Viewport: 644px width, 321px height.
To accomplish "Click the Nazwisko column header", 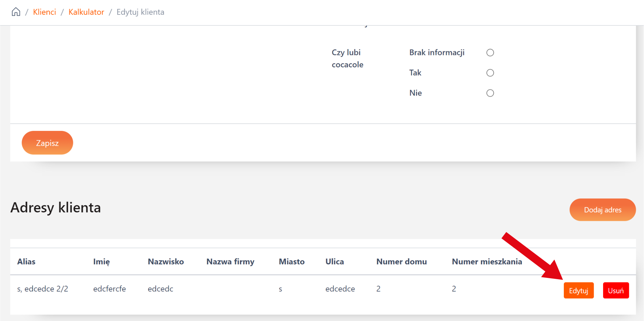I will (x=166, y=262).
